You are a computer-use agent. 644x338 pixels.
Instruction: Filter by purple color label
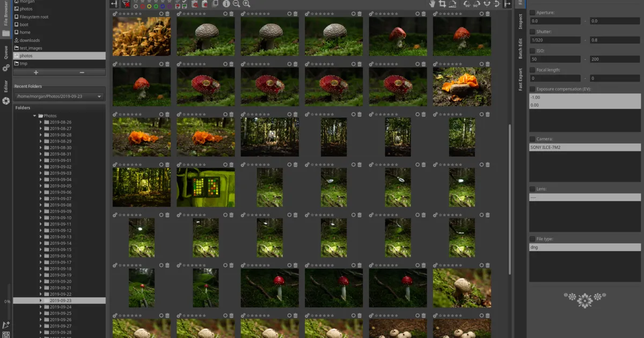pos(170,6)
